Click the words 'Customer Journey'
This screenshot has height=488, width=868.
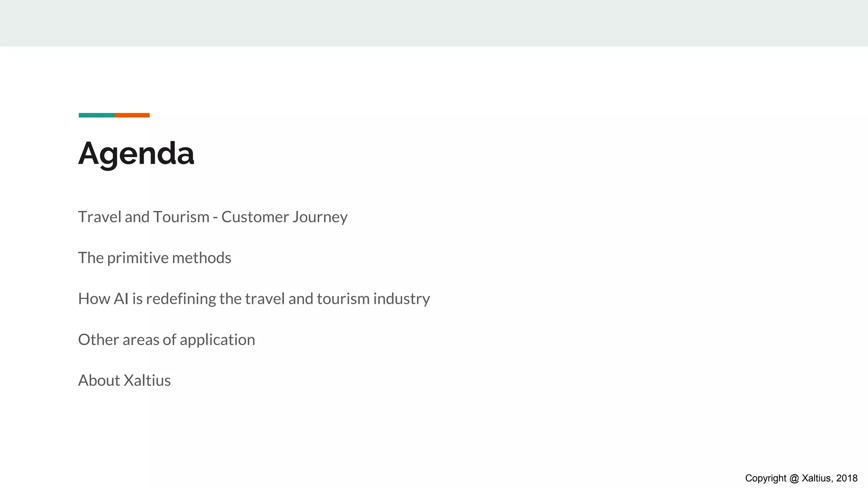(x=284, y=217)
